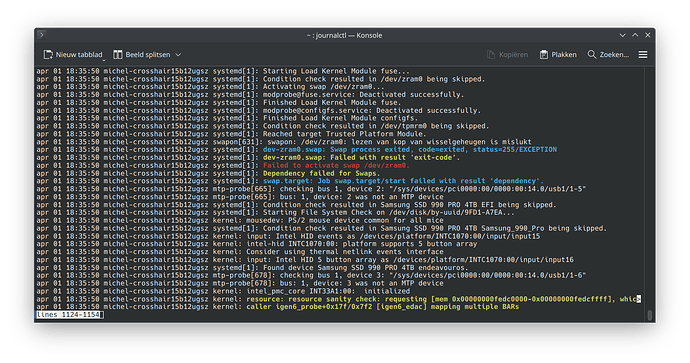Click the line about /dev/tpmrm0 being skipped
The height and width of the screenshot is (363, 690).
263,126
